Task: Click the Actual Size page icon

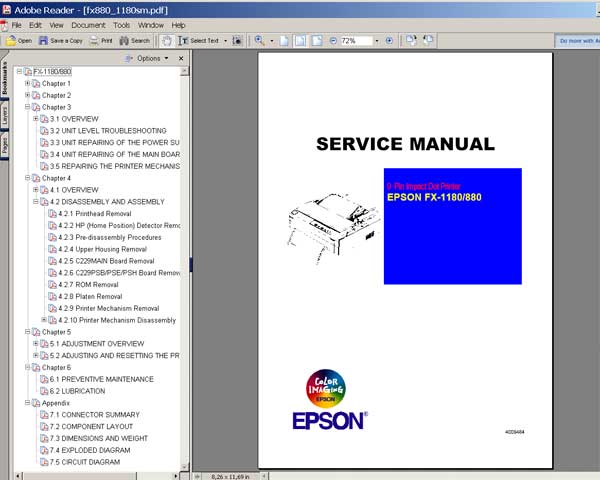Action: coord(284,41)
